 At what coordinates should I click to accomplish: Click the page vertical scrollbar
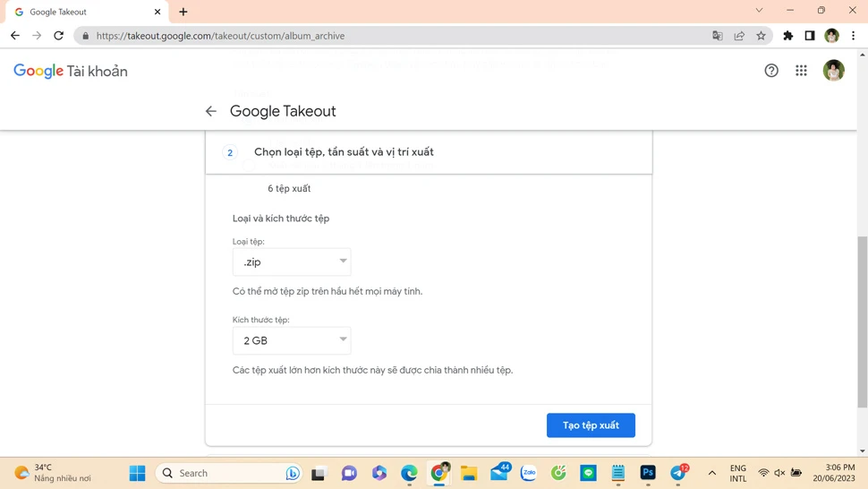pos(862,322)
